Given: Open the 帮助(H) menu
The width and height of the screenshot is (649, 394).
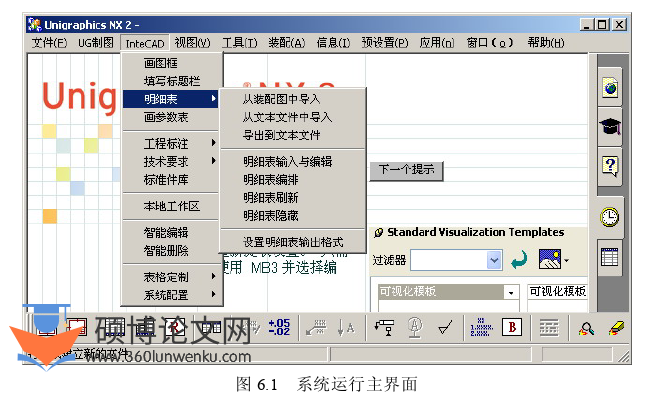Looking at the screenshot, I should point(546,43).
